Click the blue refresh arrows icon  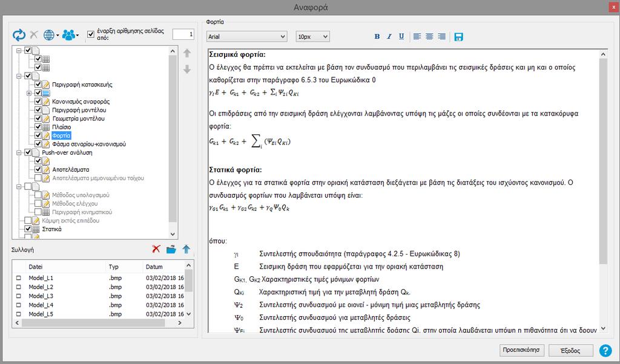(19, 35)
